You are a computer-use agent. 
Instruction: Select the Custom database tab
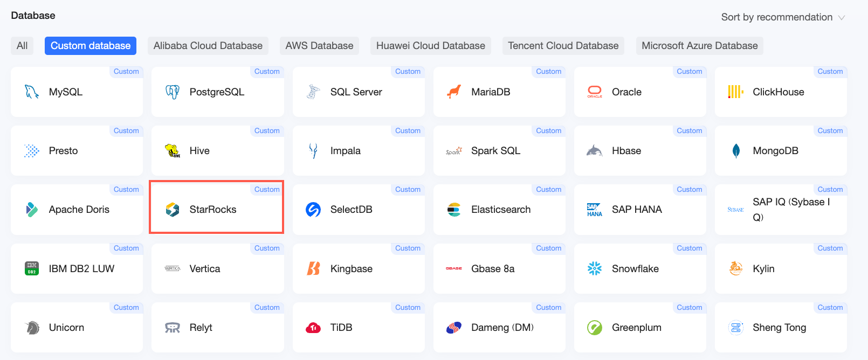click(91, 46)
